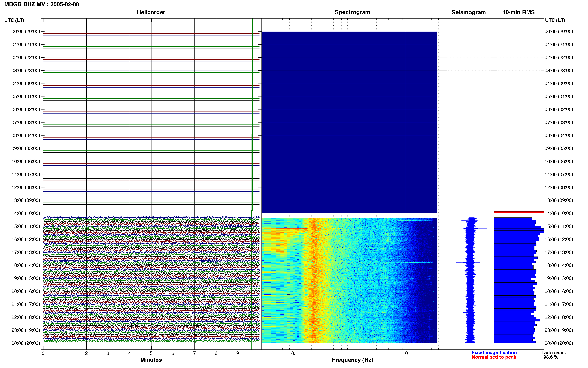This screenshot has width=588, height=368.
Task: Click the blue 'Fixed magnification' legend
Action: [x=494, y=353]
